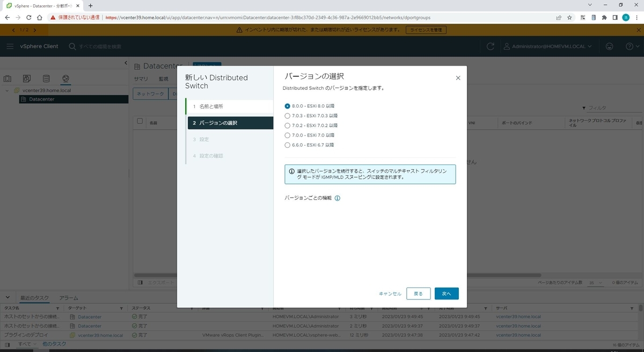The height and width of the screenshot is (352, 644).
Task: Switch to VMs and Templates inventory view
Action: point(27,78)
